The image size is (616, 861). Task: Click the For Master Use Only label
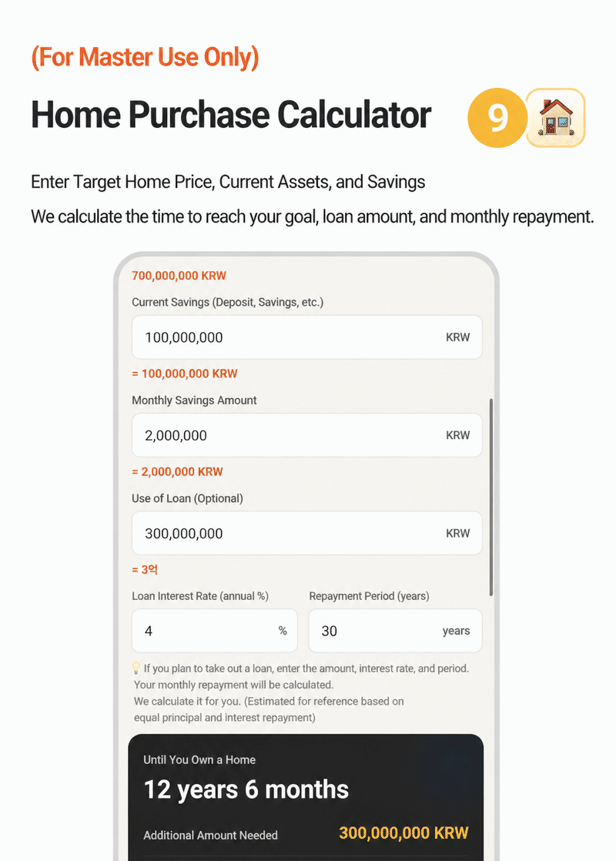pyautogui.click(x=145, y=57)
